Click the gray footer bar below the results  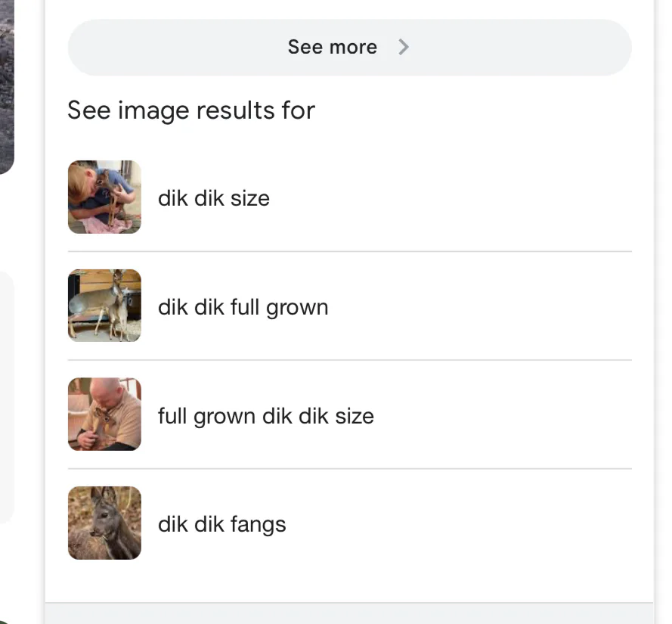click(349, 613)
